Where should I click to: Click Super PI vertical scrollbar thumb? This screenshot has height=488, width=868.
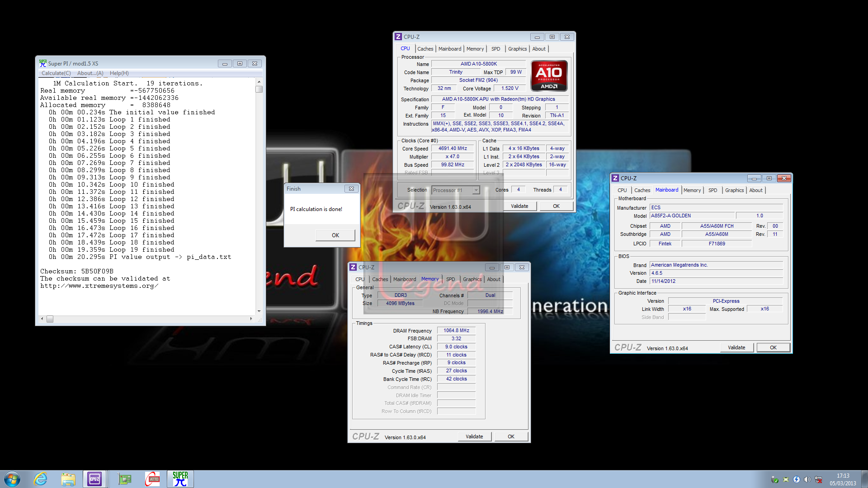259,89
